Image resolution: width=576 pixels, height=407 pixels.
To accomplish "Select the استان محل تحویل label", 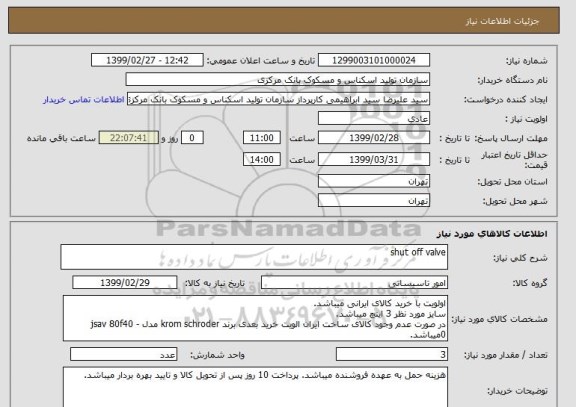I will (x=512, y=182).
